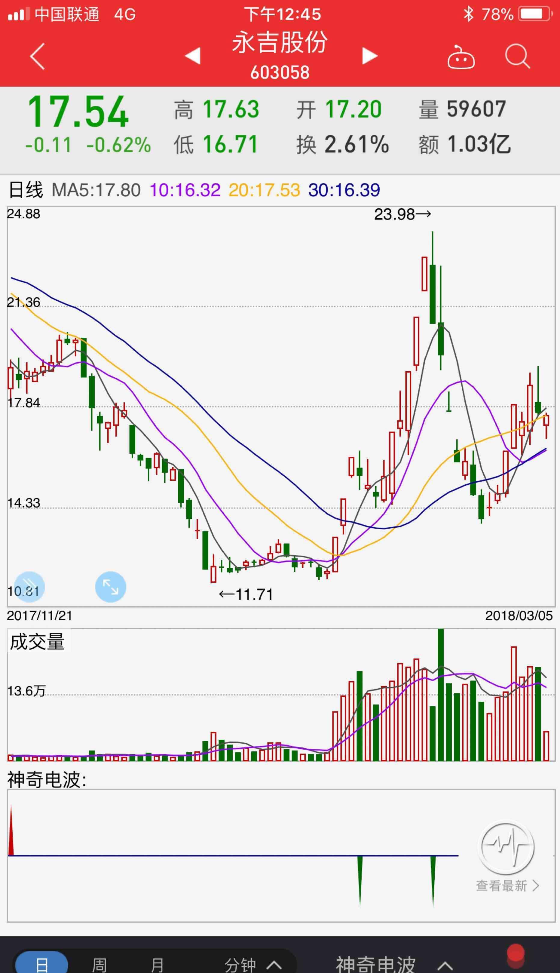
Task: Tap end date 2018/03/05
Action: 519,615
